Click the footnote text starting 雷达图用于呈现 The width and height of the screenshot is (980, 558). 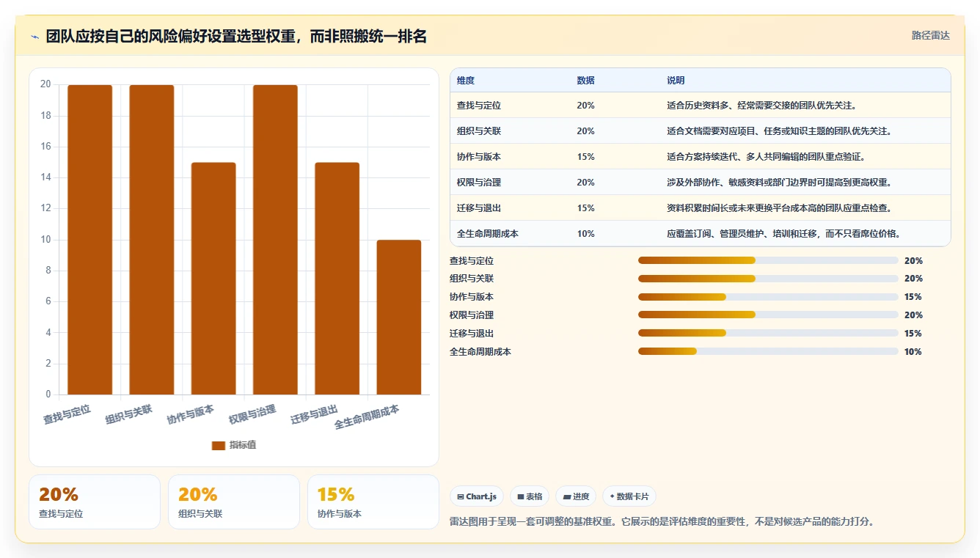662,521
